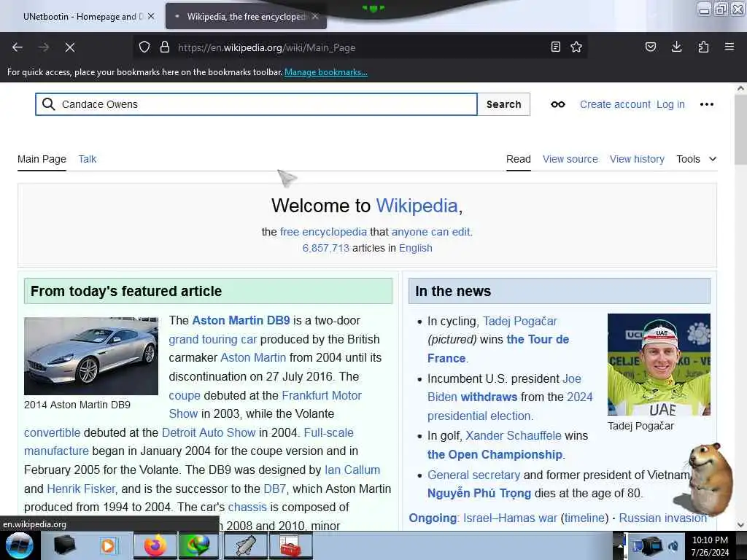This screenshot has height=560, width=747.
Task: Open the Downloads panel icon
Action: [676, 47]
